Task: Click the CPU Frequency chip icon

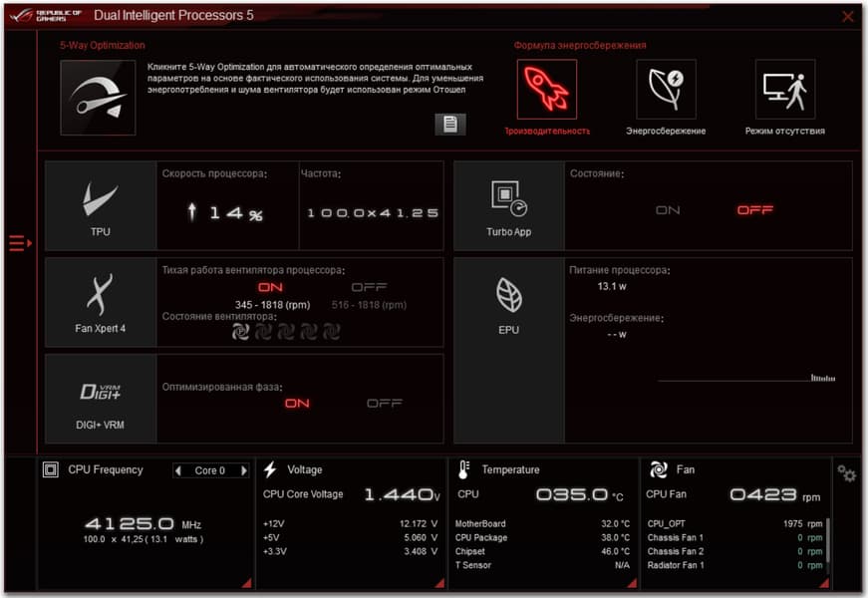Action: pyautogui.click(x=51, y=470)
